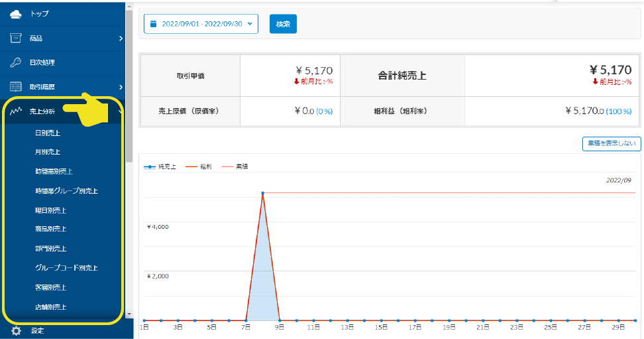The image size is (644, 339).
Task: Toggle 純売上 series in chart legend
Action: pos(160,167)
